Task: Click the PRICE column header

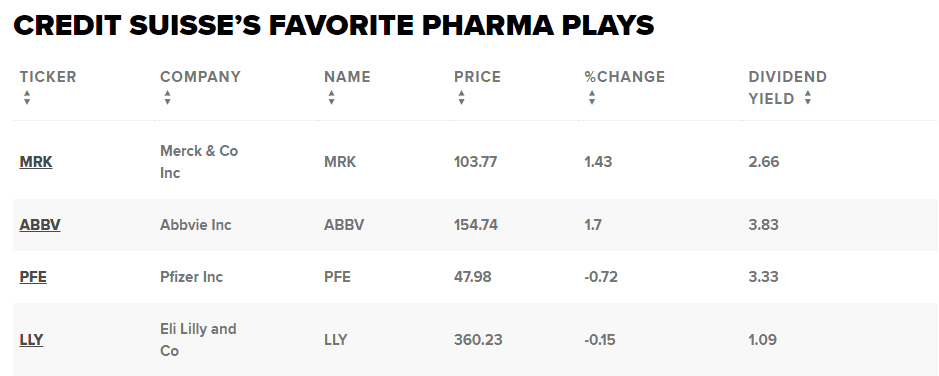Action: coord(477,77)
